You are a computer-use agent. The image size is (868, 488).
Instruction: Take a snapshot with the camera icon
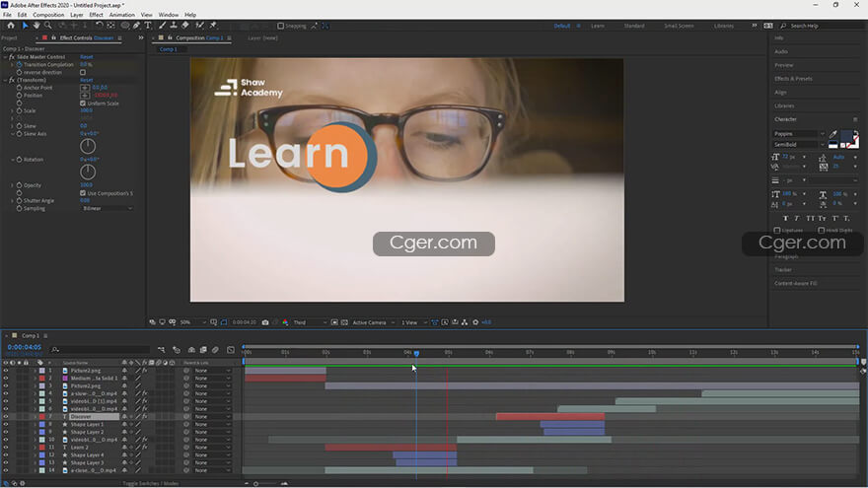265,322
